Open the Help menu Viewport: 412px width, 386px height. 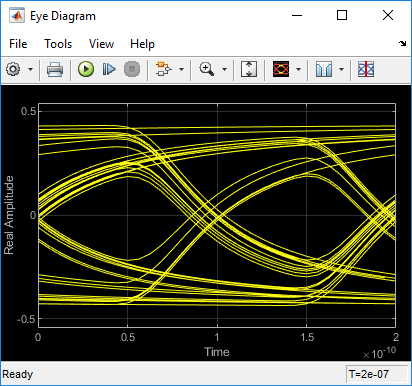[142, 44]
